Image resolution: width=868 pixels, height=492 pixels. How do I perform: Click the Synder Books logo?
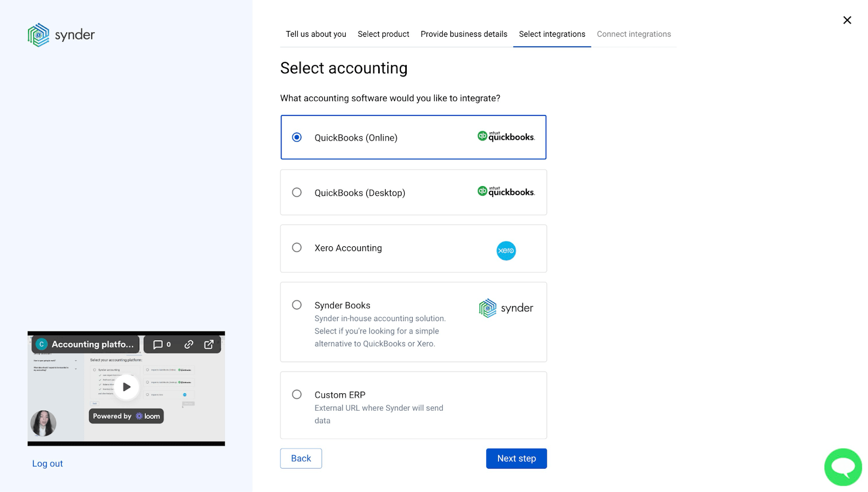(x=506, y=308)
